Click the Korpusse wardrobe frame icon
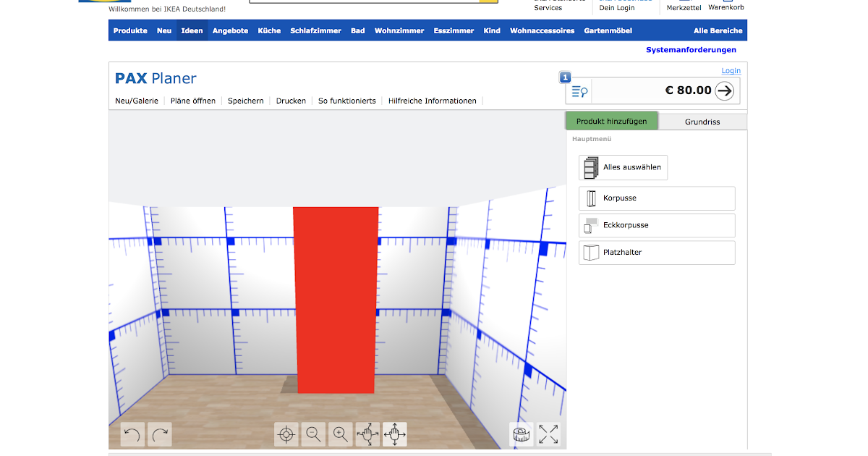The height and width of the screenshot is (456, 868). pyautogui.click(x=590, y=198)
